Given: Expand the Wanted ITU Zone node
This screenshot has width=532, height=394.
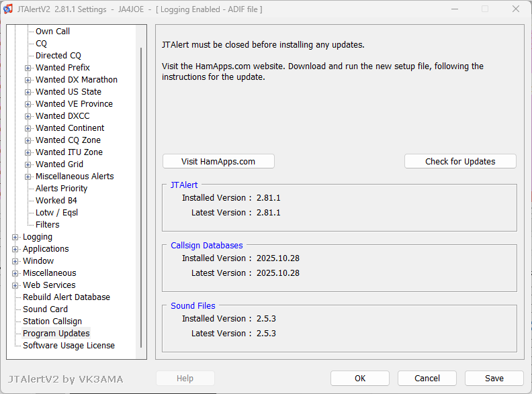Looking at the screenshot, I should coord(28,152).
